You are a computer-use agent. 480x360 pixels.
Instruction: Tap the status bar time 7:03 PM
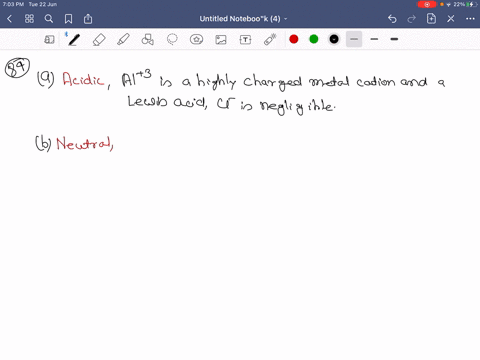point(13,4)
